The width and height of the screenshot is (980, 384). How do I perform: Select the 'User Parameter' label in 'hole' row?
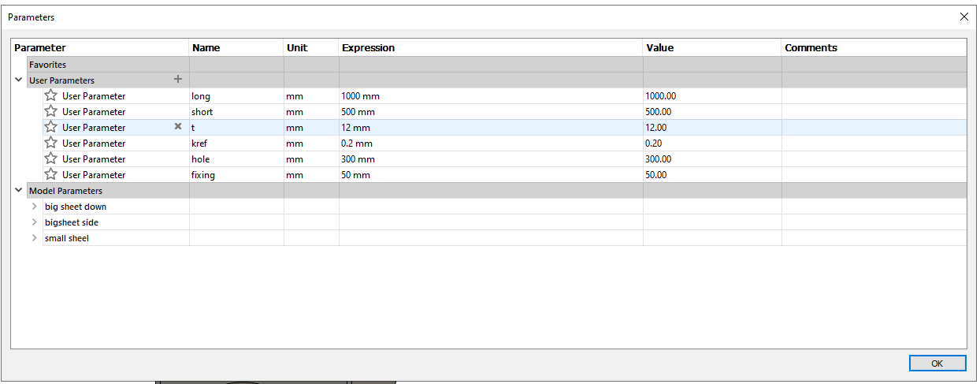[94, 158]
